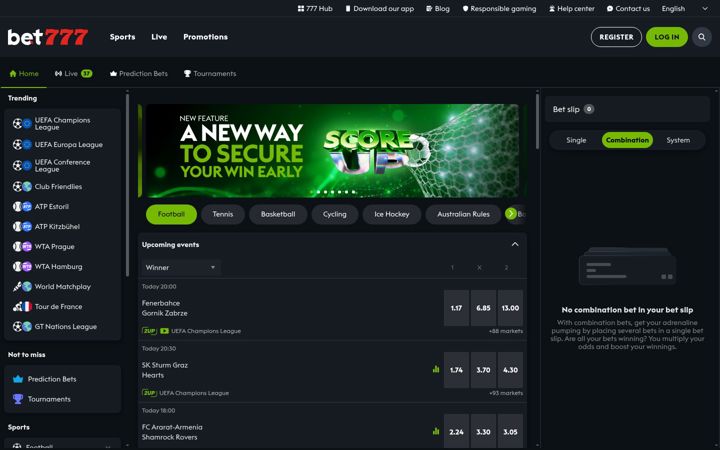Image resolution: width=720 pixels, height=450 pixels.
Task: Filter events by Cycling
Action: [334, 214]
